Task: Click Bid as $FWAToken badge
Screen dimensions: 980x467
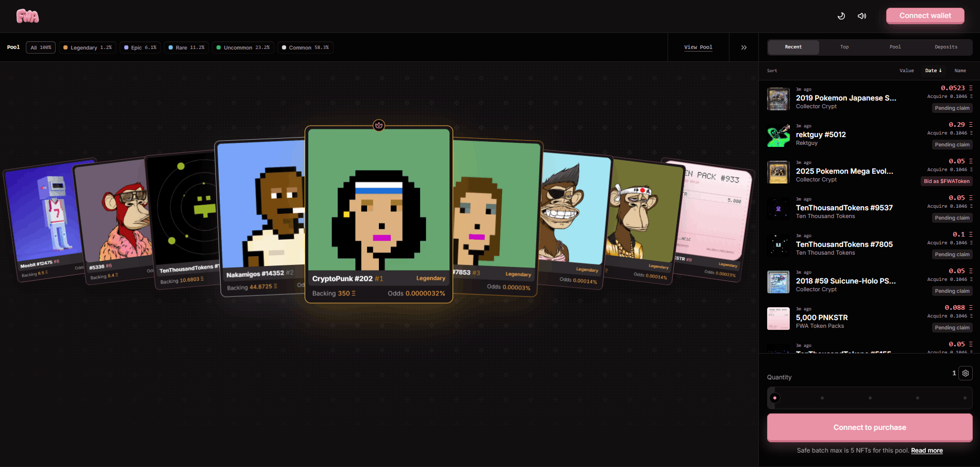Action: [946, 181]
